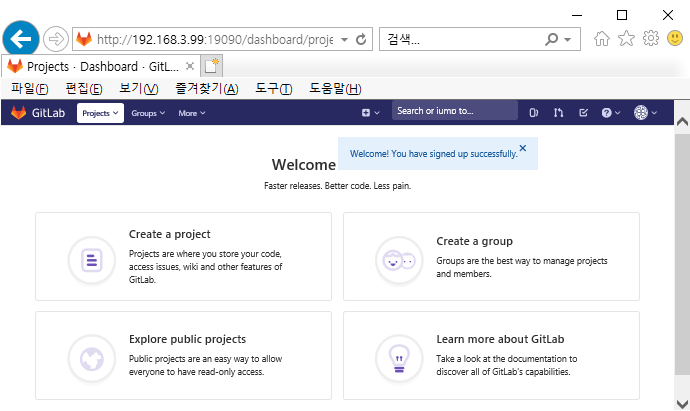Click the smiley feedback icon

675,38
